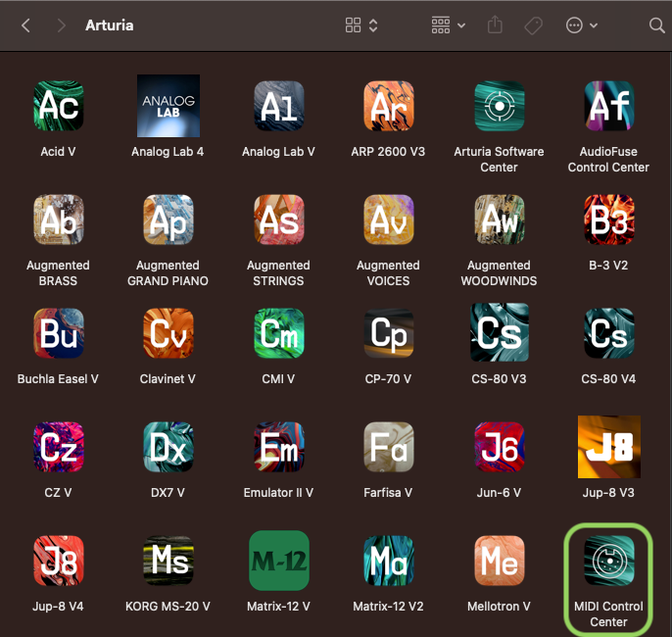The width and height of the screenshot is (672, 637).
Task: Go back to the previous folder
Action: coord(25,25)
